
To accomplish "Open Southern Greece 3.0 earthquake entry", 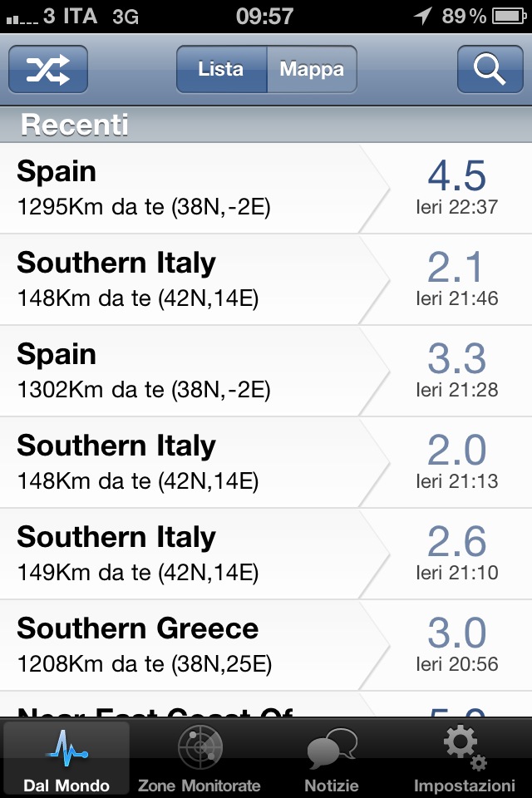I will point(266,645).
